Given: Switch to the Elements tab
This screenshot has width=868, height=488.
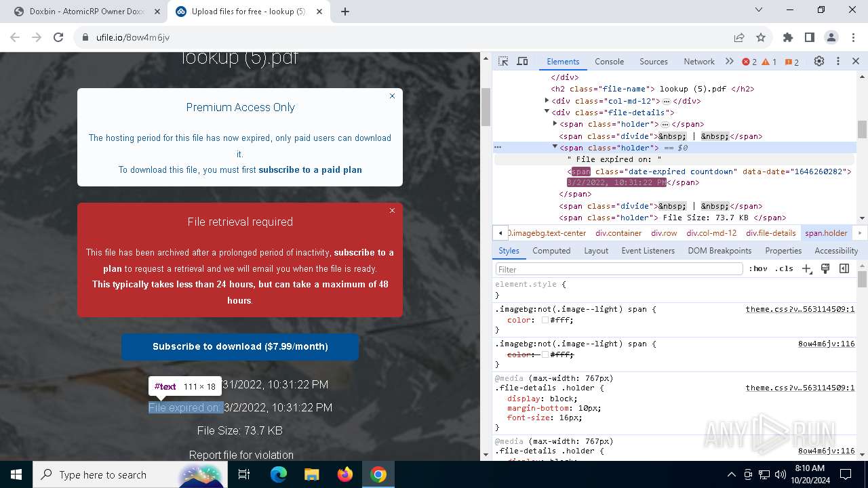Looking at the screenshot, I should coord(563,62).
